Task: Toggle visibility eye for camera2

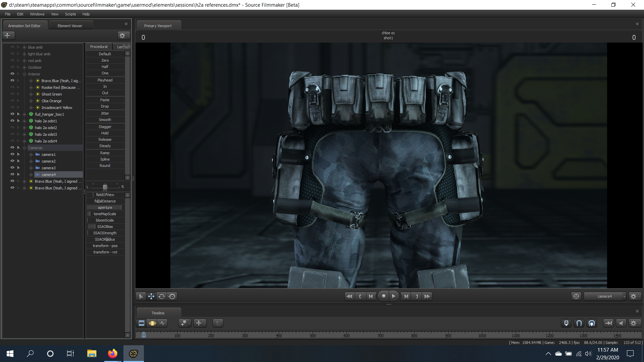Action: 12,161
